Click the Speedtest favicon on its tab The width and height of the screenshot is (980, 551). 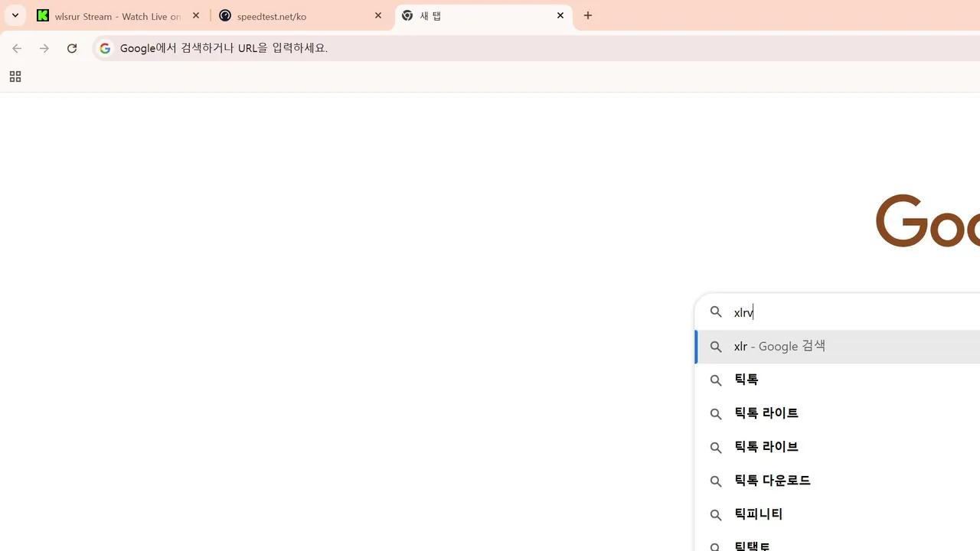[x=225, y=16]
